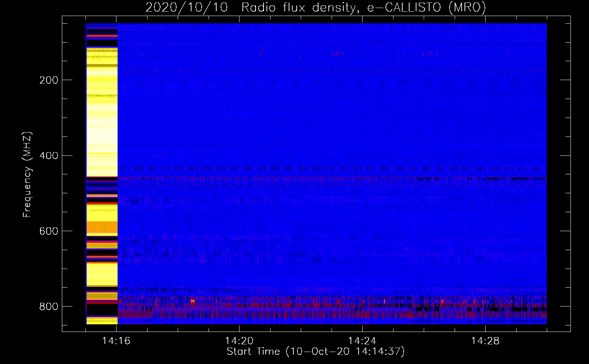589x364 pixels.
Task: Click the 400 frequency tick label
Action: click(x=49, y=156)
